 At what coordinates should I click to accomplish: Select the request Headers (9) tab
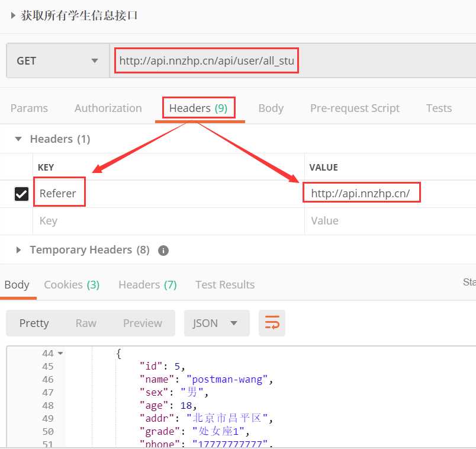point(198,108)
